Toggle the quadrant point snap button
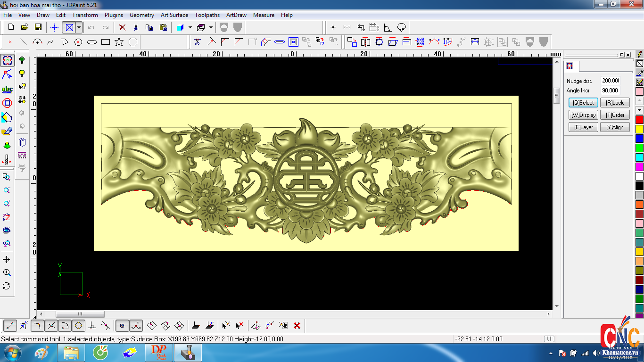This screenshot has width=644, height=362. tap(79, 326)
